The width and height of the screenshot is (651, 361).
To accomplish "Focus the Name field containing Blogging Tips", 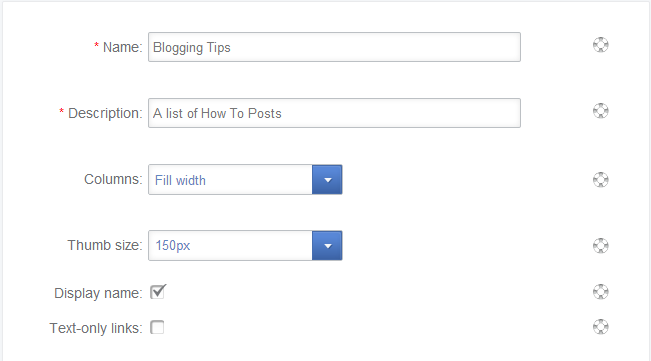I will (334, 47).
